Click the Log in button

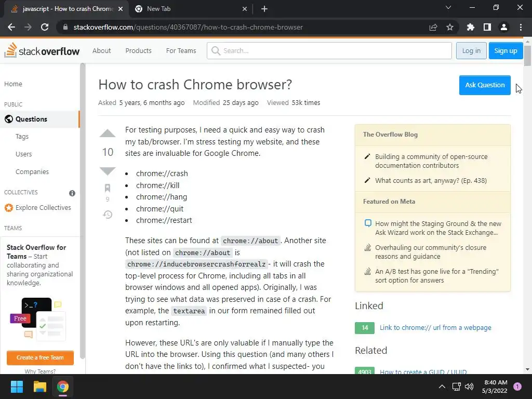tap(471, 50)
